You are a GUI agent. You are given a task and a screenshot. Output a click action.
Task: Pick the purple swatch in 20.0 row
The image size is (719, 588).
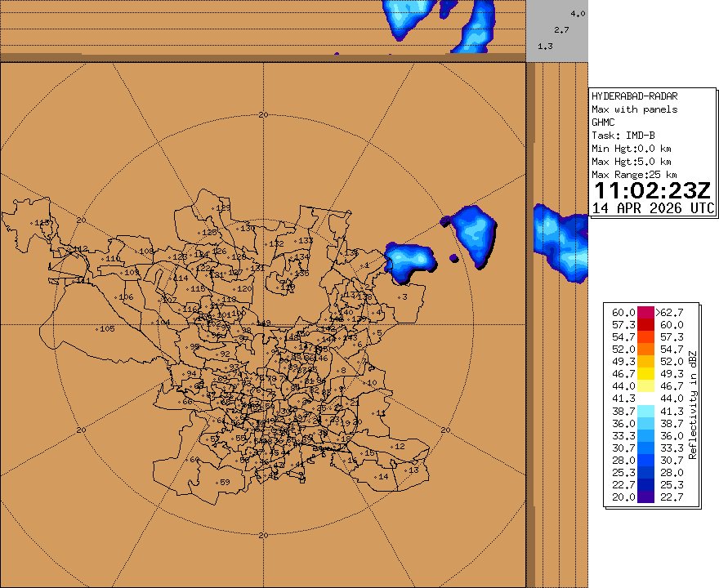[x=645, y=497]
